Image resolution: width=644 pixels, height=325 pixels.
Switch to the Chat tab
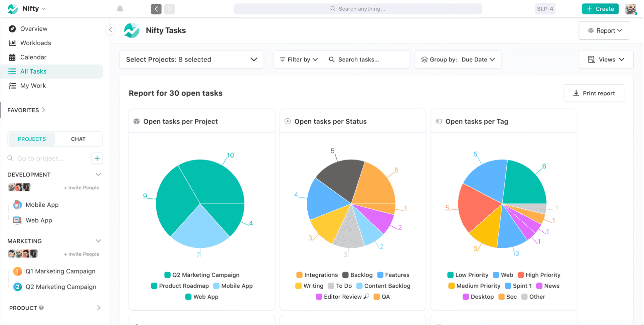tap(78, 139)
